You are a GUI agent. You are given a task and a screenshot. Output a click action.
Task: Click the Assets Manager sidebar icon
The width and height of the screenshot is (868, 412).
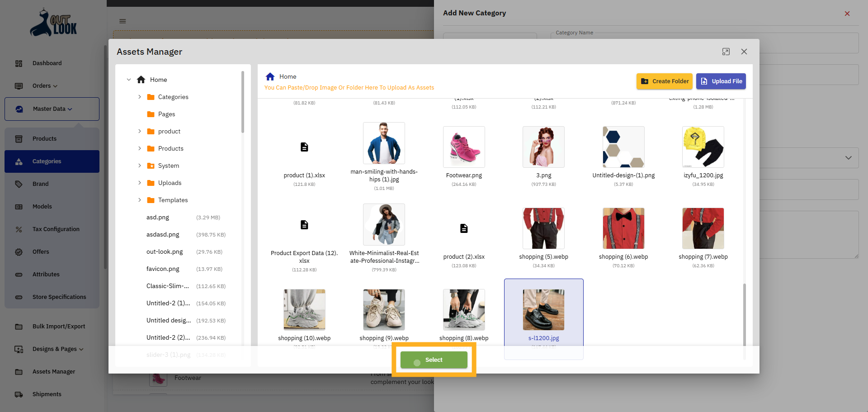pos(19,372)
